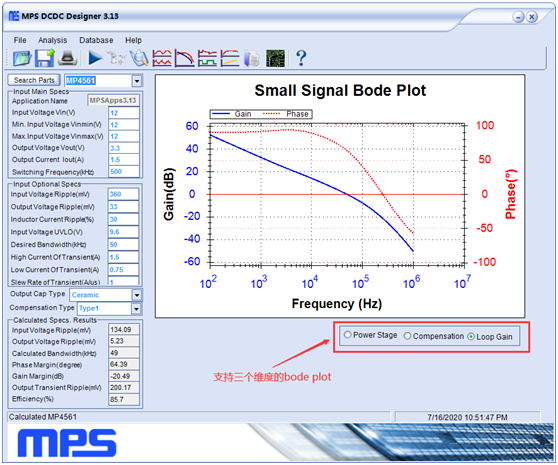Open the Output Cap Type dropdown
The width and height of the screenshot is (558, 465).
[x=137, y=295]
